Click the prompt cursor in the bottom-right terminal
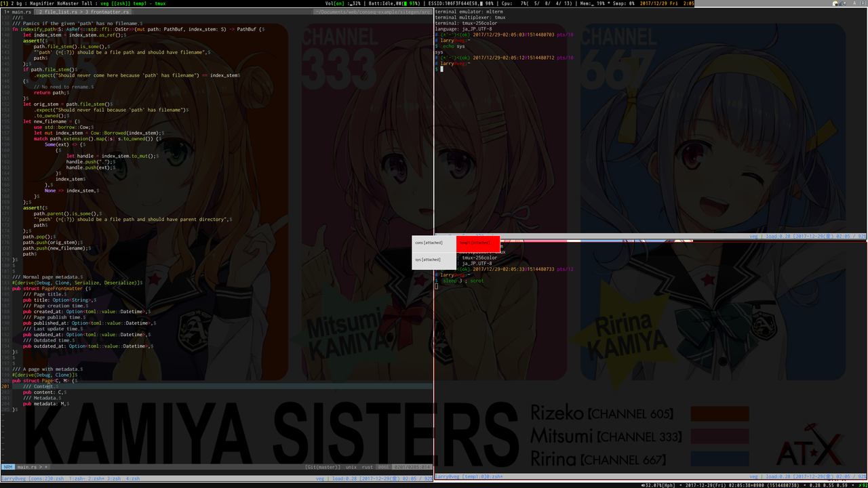The height and width of the screenshot is (488, 868). coord(437,287)
